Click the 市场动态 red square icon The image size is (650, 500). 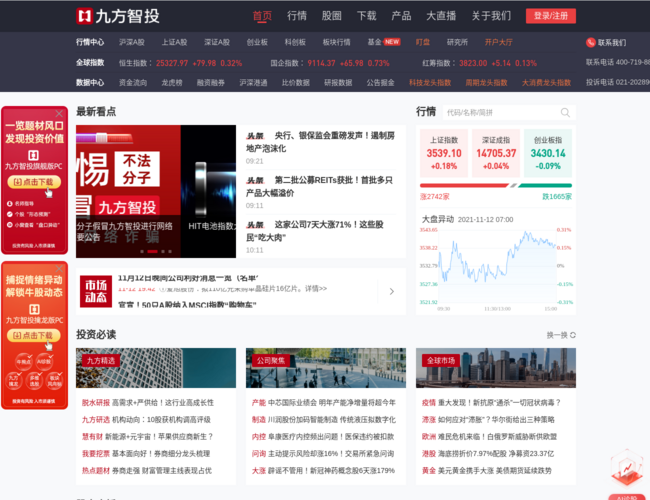pyautogui.click(x=96, y=291)
